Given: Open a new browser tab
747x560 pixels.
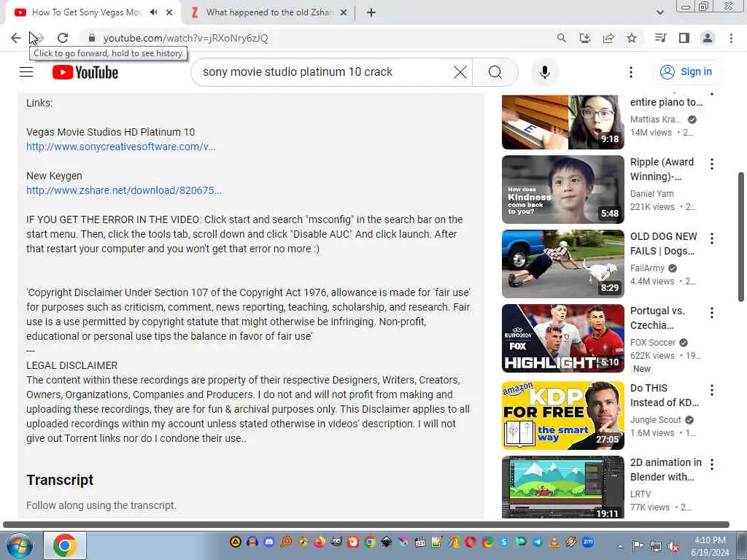Looking at the screenshot, I should [x=371, y=12].
